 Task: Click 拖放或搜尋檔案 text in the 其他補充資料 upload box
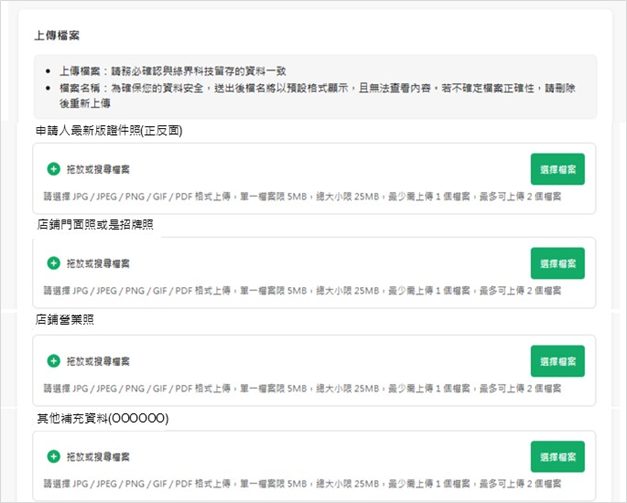97,455
